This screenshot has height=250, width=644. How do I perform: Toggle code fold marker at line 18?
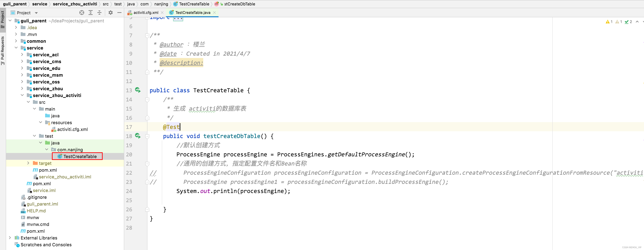coord(147,136)
